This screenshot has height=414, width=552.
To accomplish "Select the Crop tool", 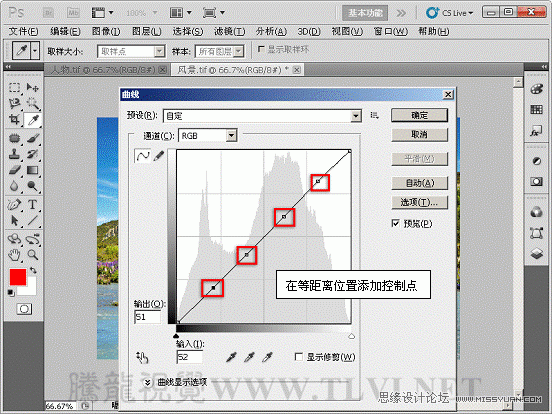I will (14, 120).
